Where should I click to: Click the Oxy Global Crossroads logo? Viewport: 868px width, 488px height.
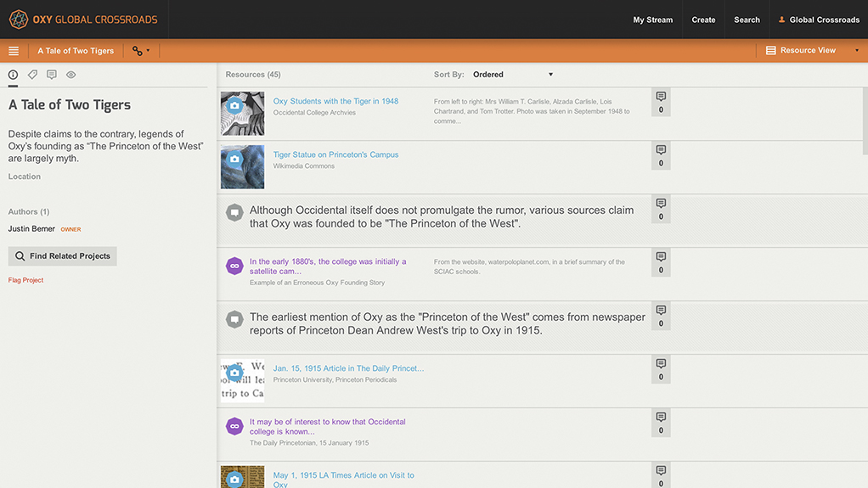pos(83,20)
